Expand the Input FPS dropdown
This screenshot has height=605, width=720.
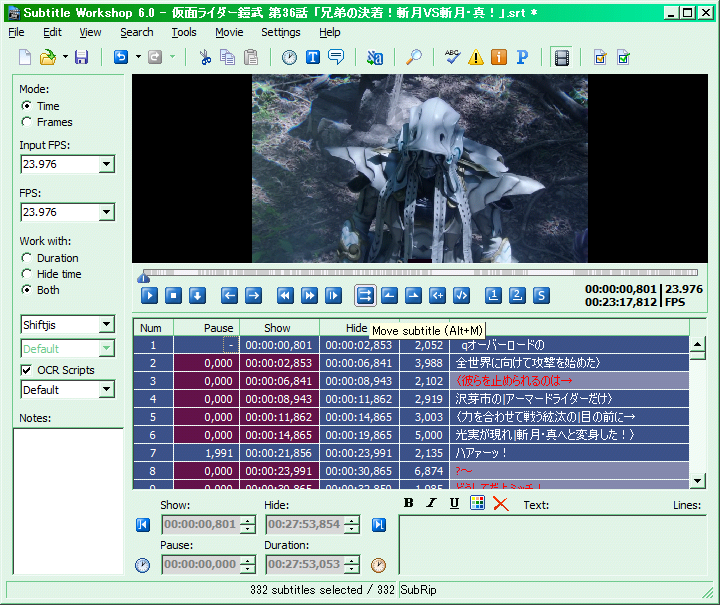[x=107, y=164]
